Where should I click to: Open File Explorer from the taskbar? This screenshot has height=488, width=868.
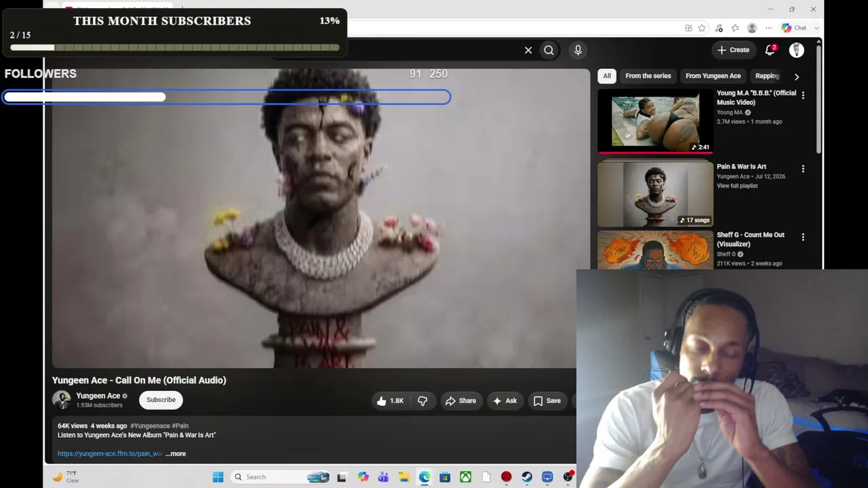(x=403, y=477)
